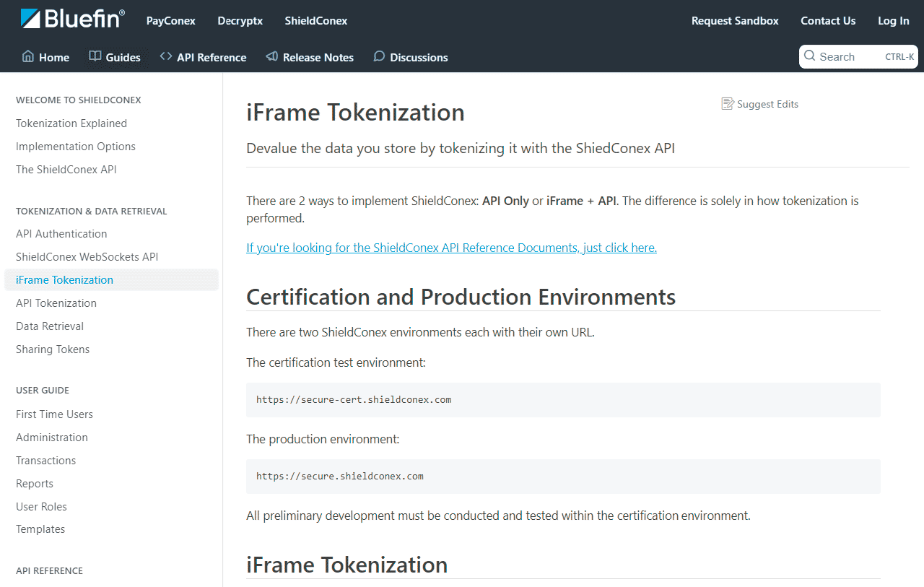Click the Discussions speech bubble icon
Screen dimensions: 924x587
(x=379, y=56)
